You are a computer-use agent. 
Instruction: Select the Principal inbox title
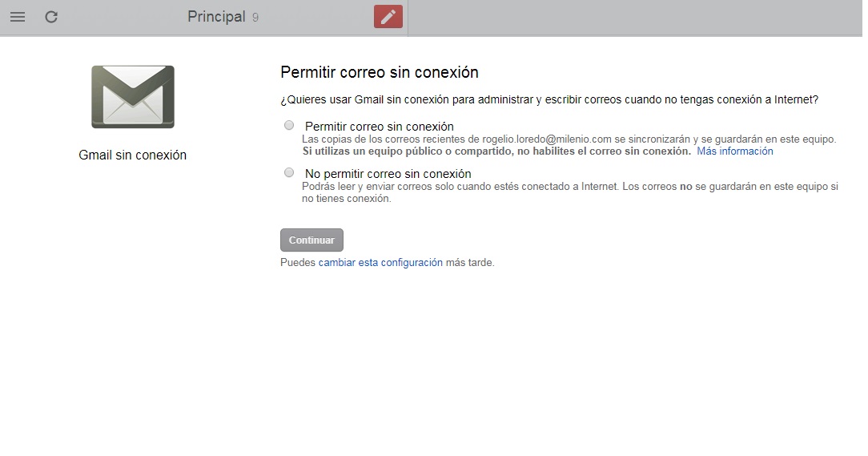(x=216, y=17)
